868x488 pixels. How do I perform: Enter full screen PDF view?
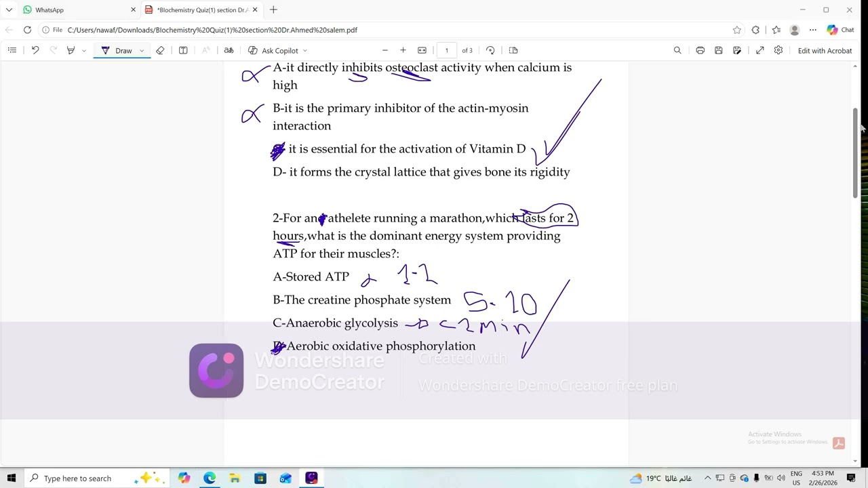(x=760, y=50)
